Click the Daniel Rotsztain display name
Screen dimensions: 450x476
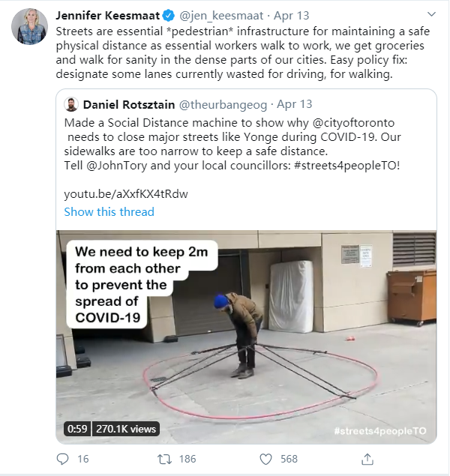[129, 105]
